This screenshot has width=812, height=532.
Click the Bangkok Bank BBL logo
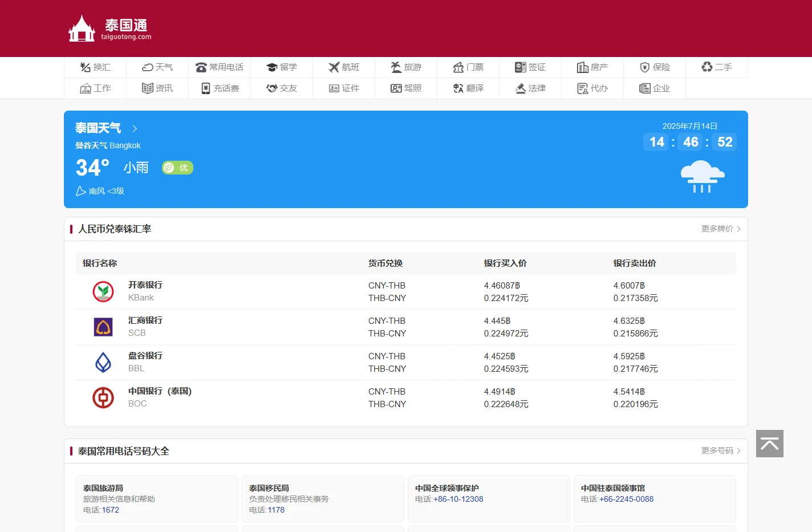point(103,362)
